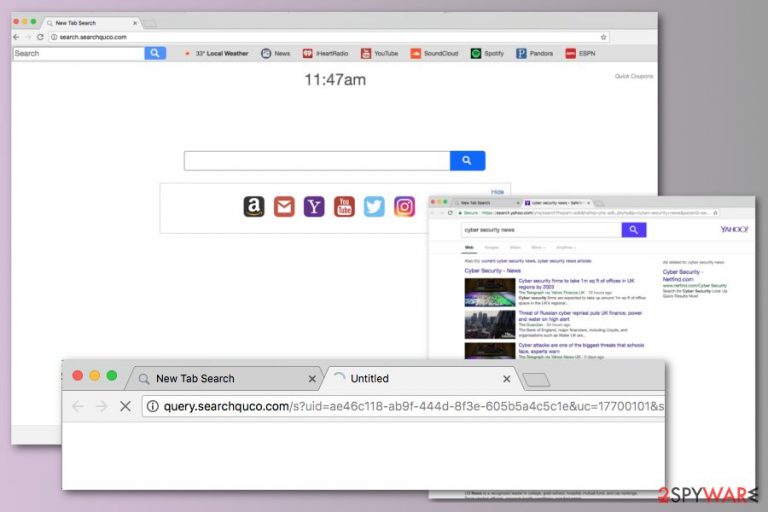Open 'Cyber security firms to take 1m sq ft' headline
The width and height of the screenshot is (768, 512).
576,284
